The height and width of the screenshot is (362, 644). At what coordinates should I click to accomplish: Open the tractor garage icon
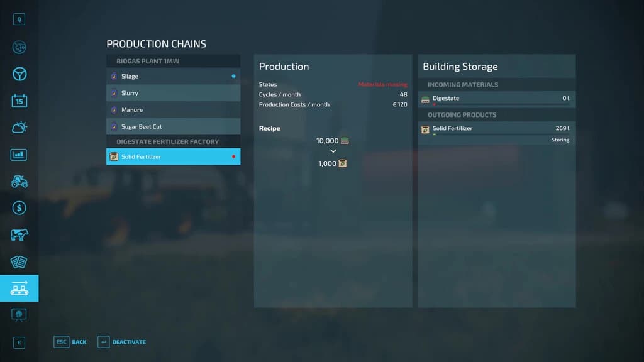pos(19,182)
